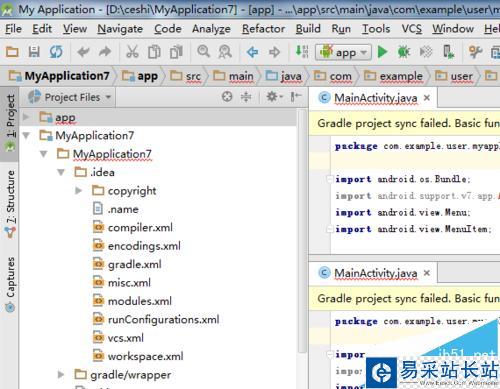The height and width of the screenshot is (389, 500).
Task: Expand the gradle/wrapper folder
Action: [x=61, y=375]
